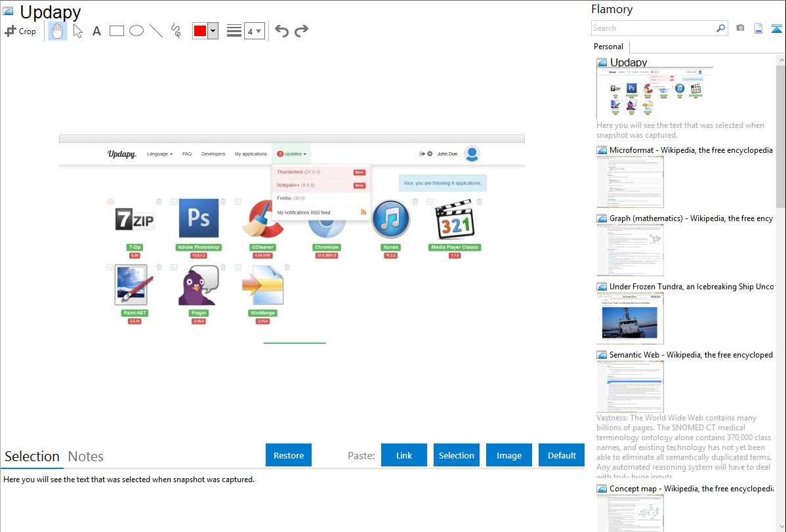The image size is (786, 532).
Task: Open the Firefox update entry
Action: 321,198
